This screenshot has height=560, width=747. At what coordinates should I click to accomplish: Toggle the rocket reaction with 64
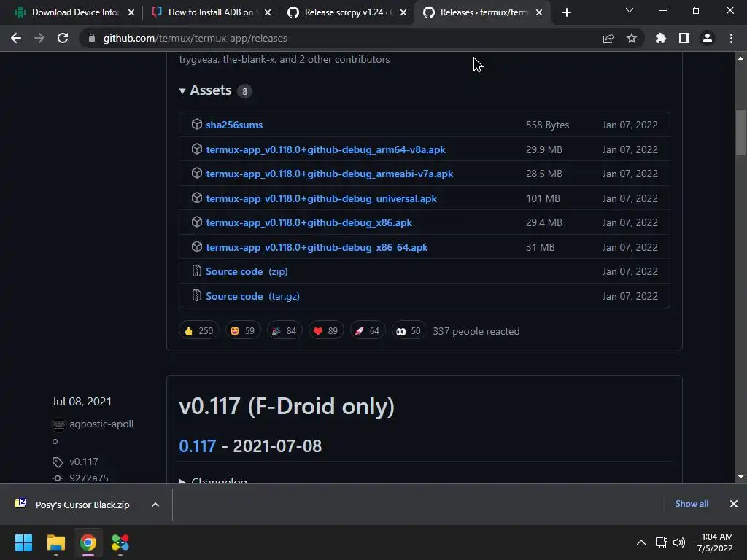[368, 330]
